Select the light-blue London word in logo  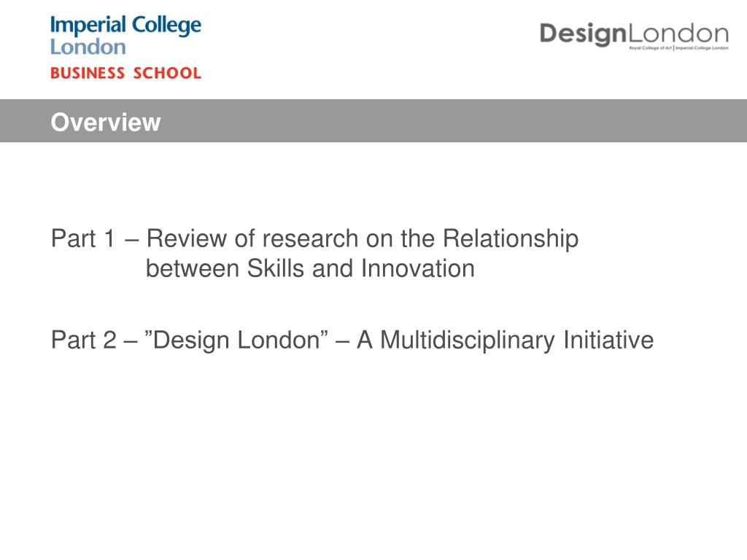[x=88, y=47]
